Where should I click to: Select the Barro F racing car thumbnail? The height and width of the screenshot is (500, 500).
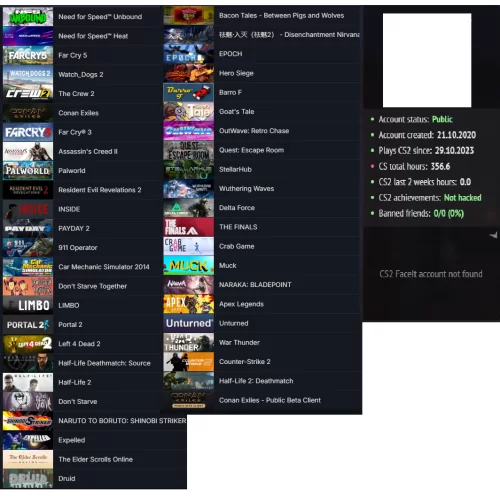click(x=189, y=92)
